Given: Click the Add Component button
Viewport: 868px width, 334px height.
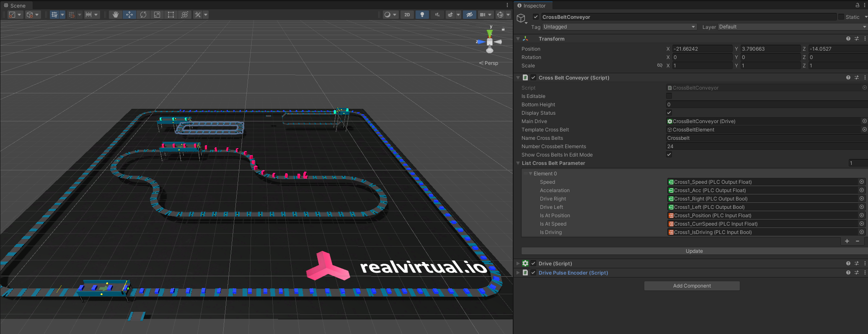Looking at the screenshot, I should pyautogui.click(x=692, y=286).
